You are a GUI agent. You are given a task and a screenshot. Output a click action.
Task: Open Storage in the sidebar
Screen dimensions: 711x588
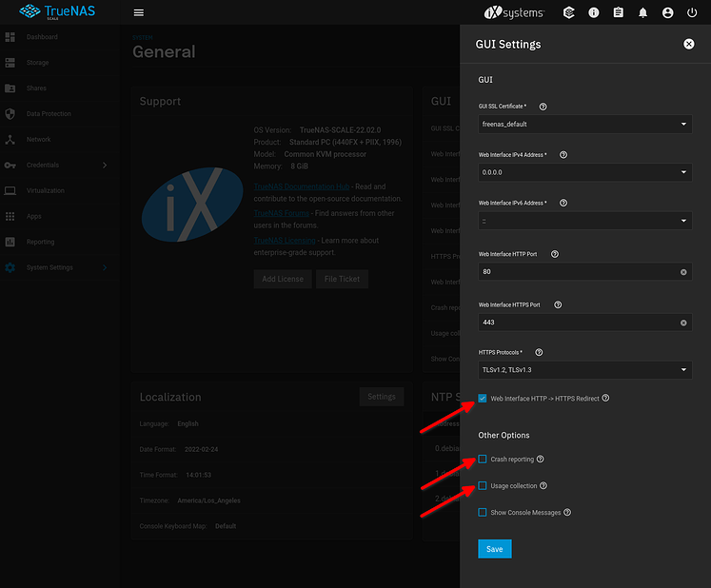point(38,63)
